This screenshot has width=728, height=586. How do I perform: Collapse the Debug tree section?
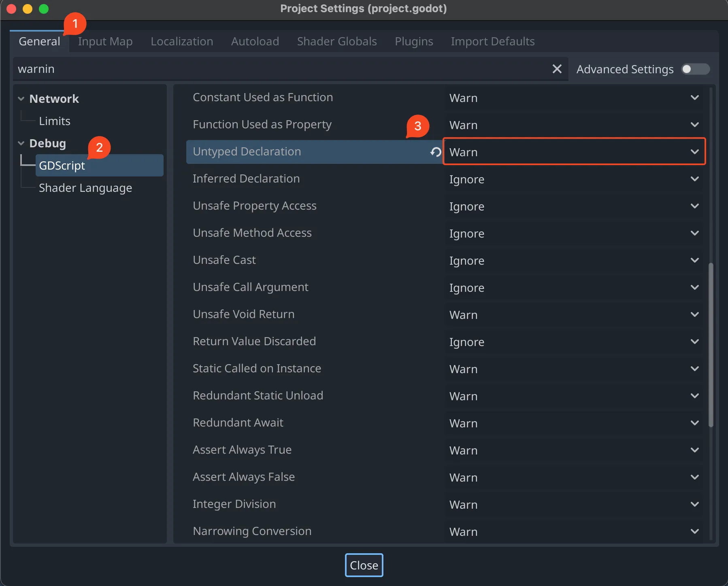21,143
